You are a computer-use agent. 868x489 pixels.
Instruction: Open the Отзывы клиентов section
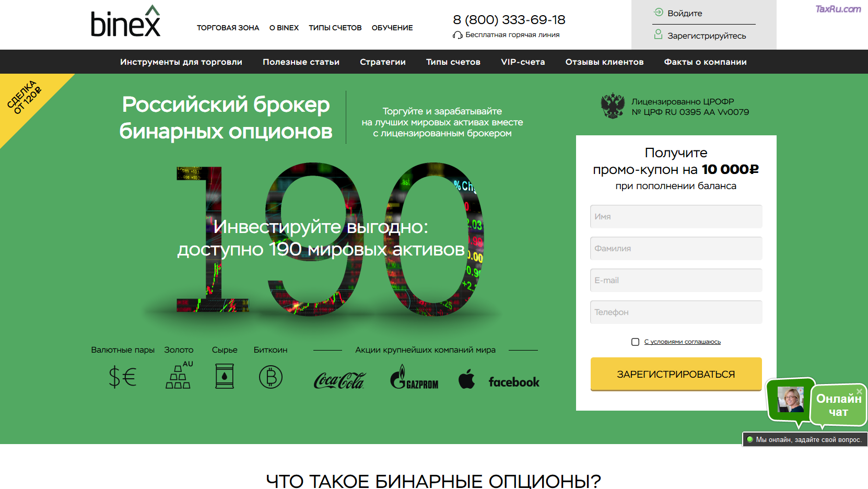604,62
